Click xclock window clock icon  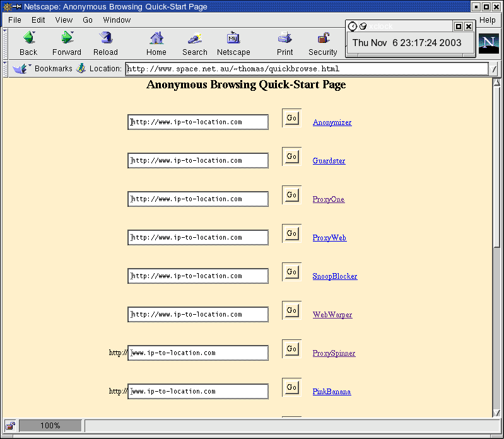point(353,26)
